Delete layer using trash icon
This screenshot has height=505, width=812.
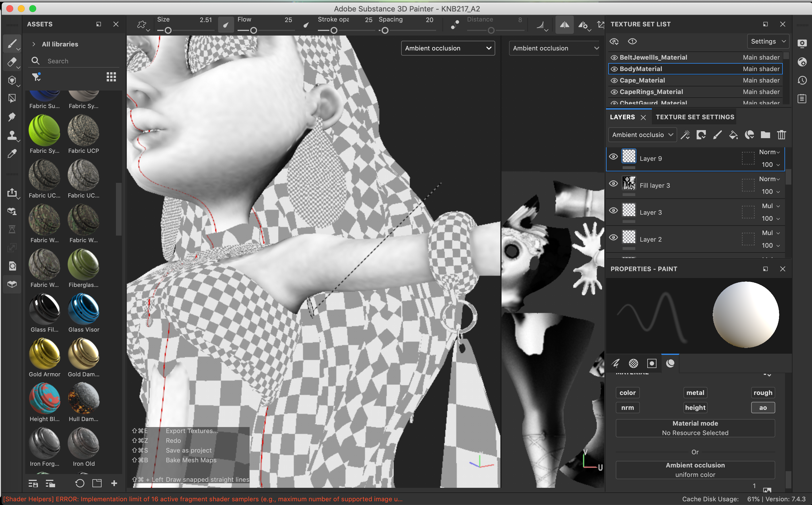point(781,135)
